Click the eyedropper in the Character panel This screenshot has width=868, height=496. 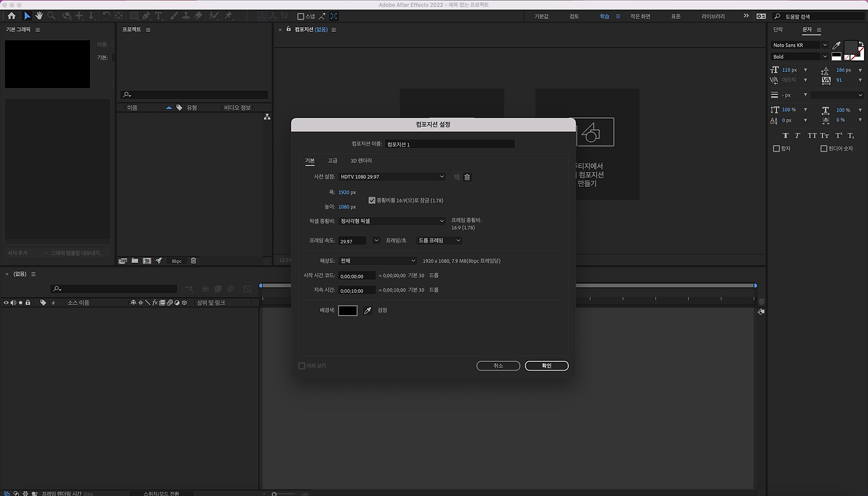(x=836, y=45)
